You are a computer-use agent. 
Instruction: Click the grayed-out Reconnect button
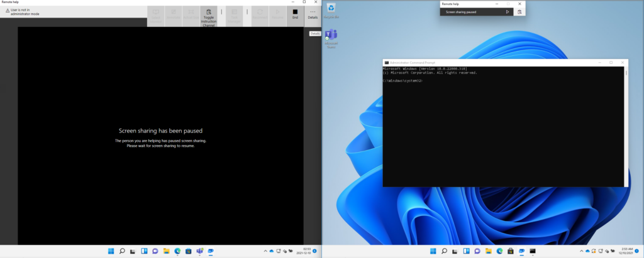coord(260,16)
